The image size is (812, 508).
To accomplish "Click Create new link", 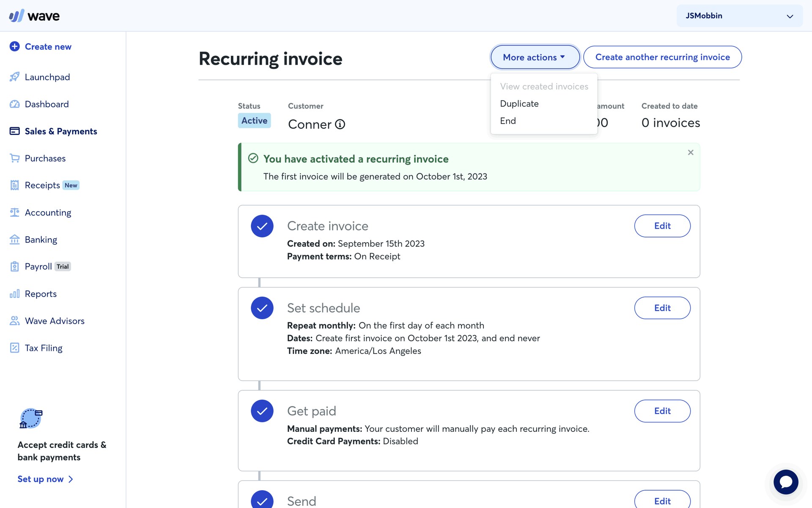I will click(x=48, y=47).
